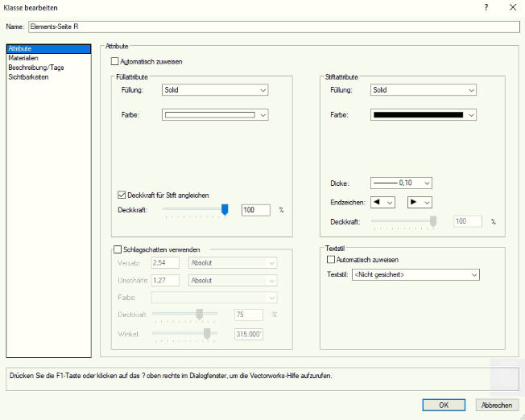525x420 pixels.
Task: Enable Automatisch zuweisen for attributes
Action: pos(114,62)
